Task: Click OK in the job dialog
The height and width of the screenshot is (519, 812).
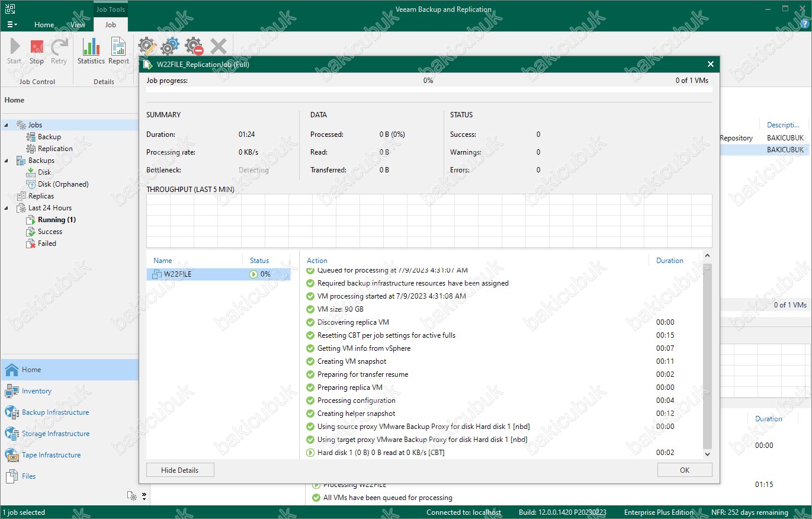Action: 685,470
